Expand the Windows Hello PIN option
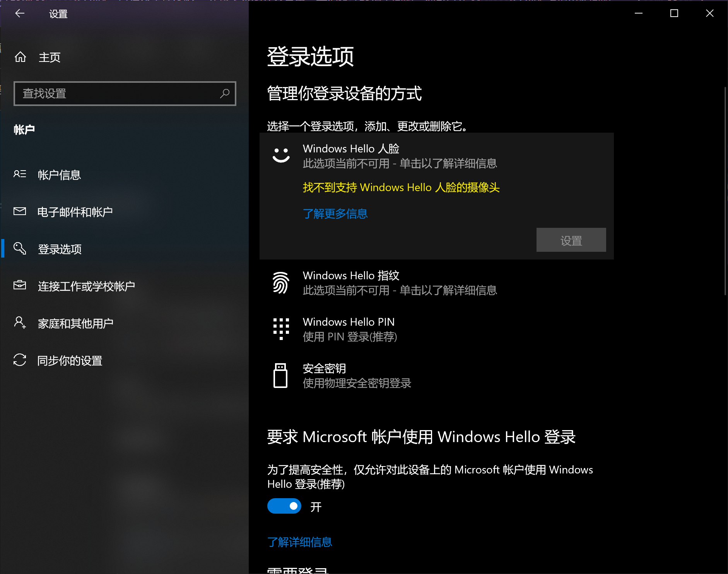The image size is (728, 574). [436, 329]
